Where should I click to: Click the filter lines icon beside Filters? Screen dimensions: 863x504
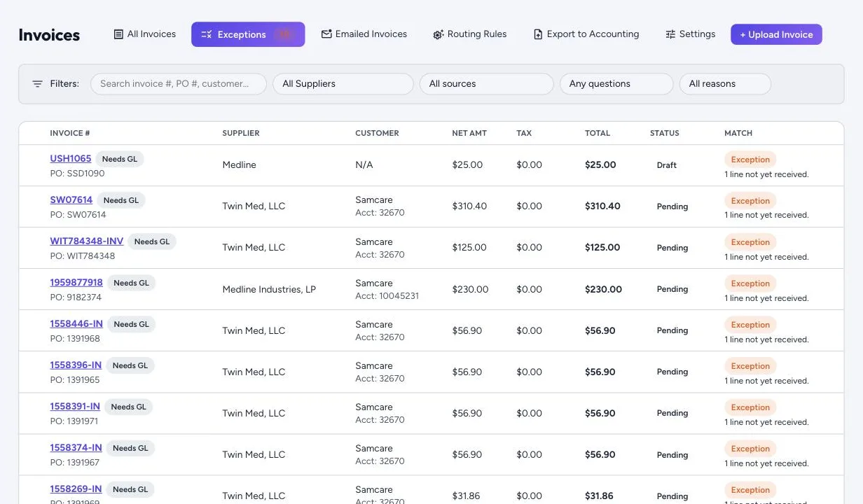[x=37, y=84]
